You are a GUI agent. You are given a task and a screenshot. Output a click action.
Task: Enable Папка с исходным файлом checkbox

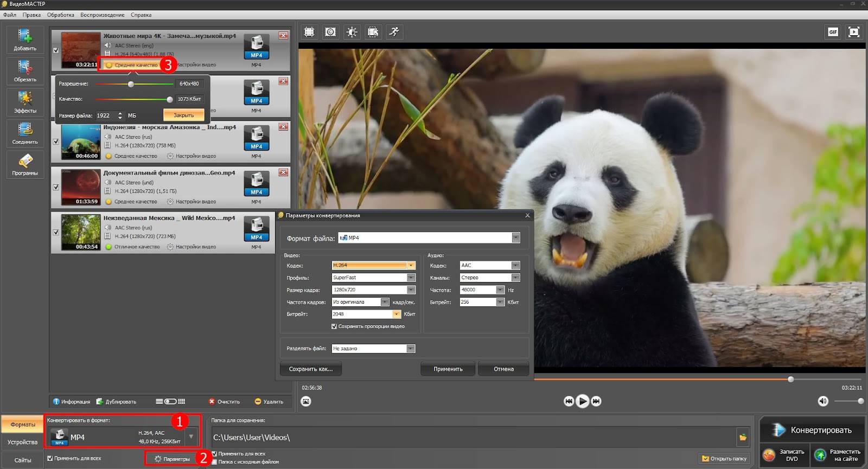[214, 462]
